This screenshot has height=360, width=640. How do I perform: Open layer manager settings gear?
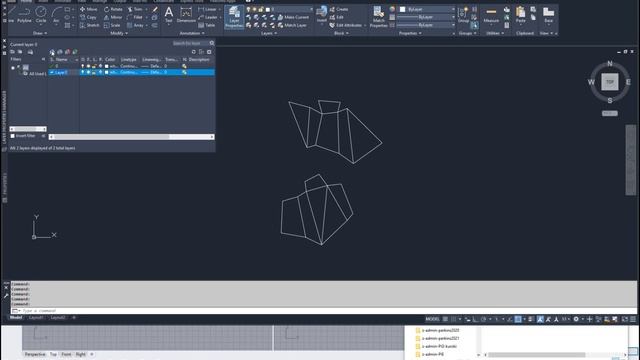click(209, 52)
